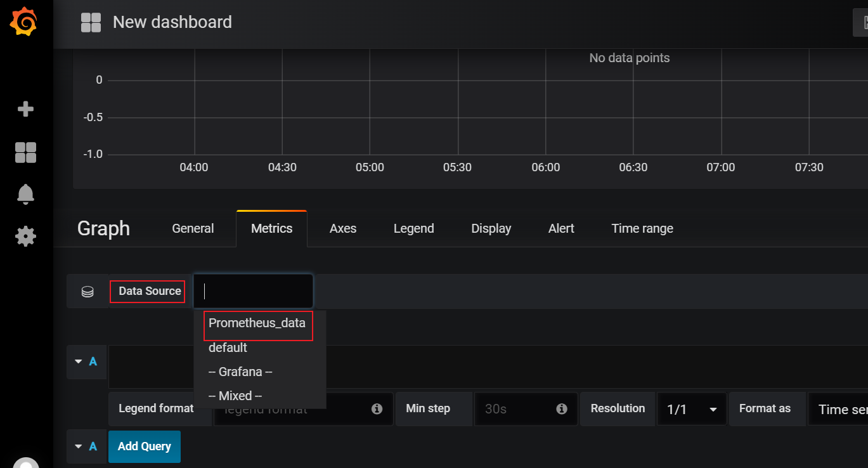Viewport: 868px width, 468px height.
Task: Open the Alerting bell icon
Action: (25, 194)
